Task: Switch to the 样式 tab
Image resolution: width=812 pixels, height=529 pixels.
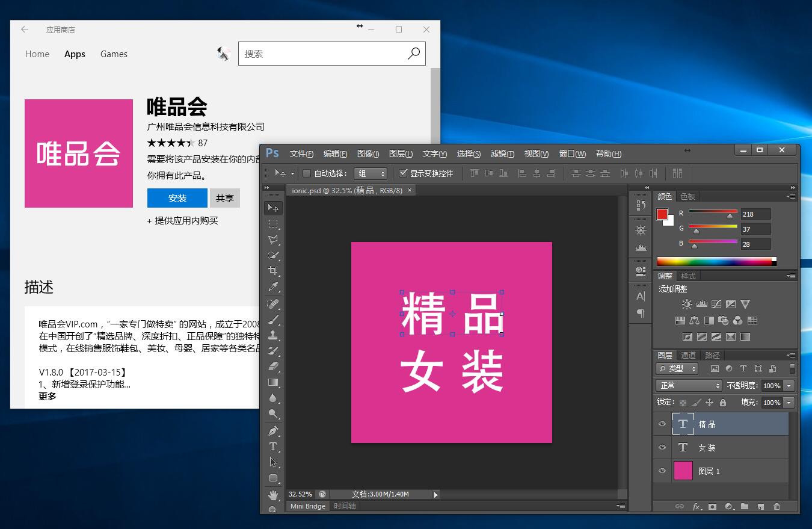Action: pyautogui.click(x=688, y=276)
